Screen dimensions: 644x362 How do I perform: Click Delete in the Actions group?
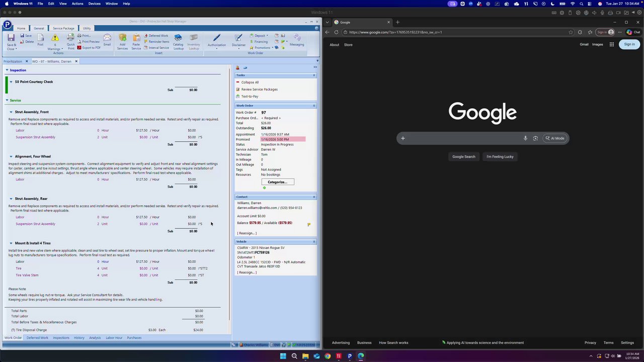click(x=27, y=42)
